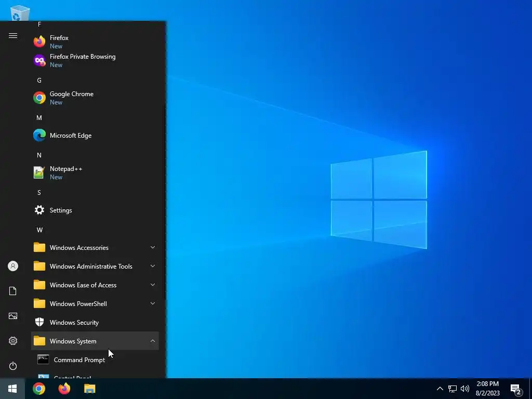The image size is (532, 399).
Task: Collapse the Windows System folder
Action: [95, 341]
